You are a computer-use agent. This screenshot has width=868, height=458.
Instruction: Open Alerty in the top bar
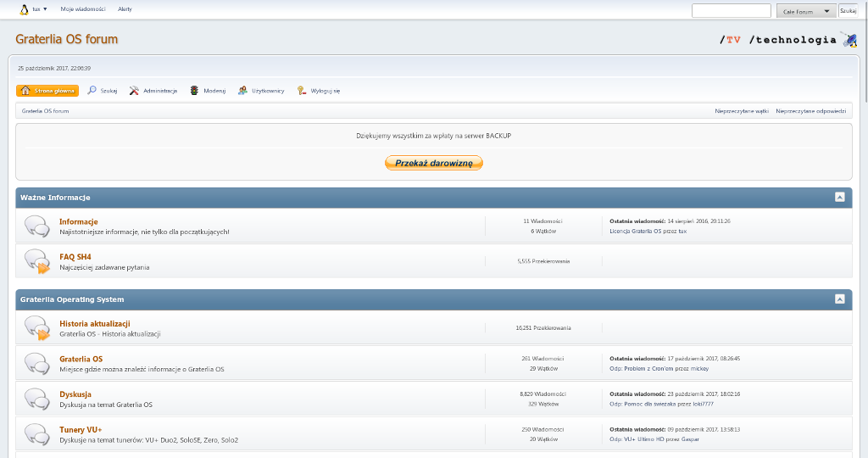coord(125,9)
